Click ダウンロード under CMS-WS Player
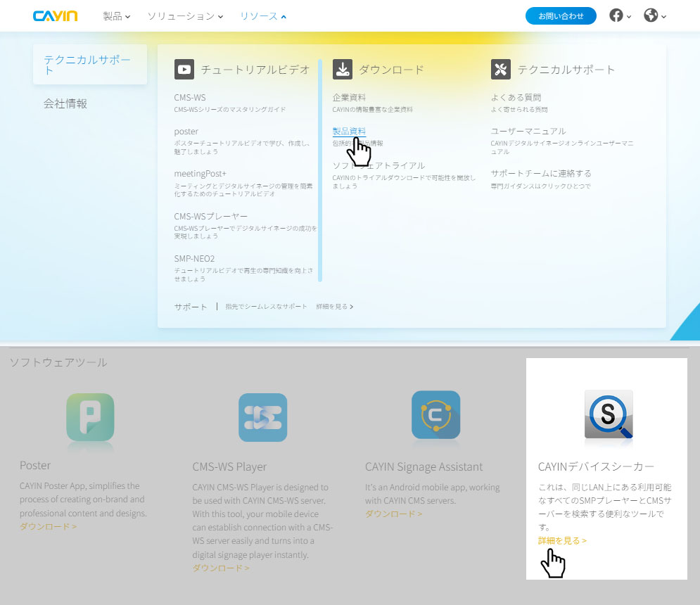Image resolution: width=700 pixels, height=605 pixels. click(x=221, y=568)
